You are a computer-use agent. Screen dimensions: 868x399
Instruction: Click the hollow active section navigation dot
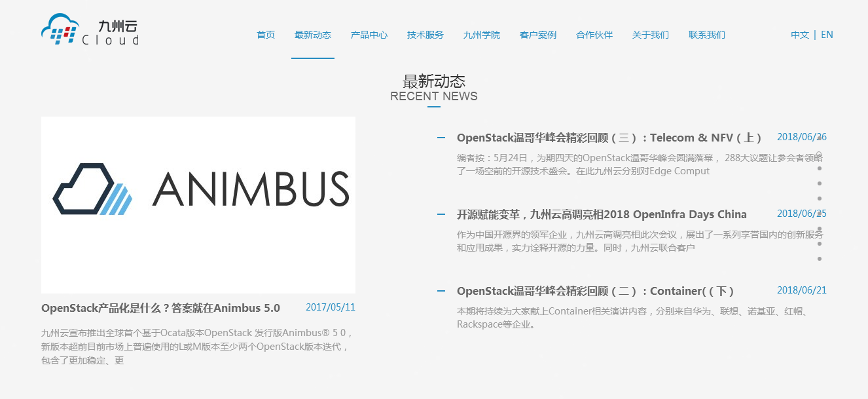(820, 153)
